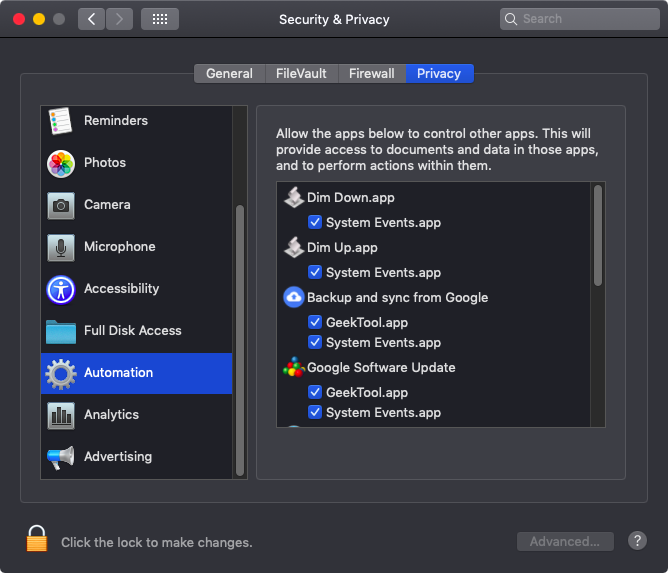This screenshot has width=668, height=573.
Task: Click the Microphone icon in the sidebar
Action: [61, 248]
